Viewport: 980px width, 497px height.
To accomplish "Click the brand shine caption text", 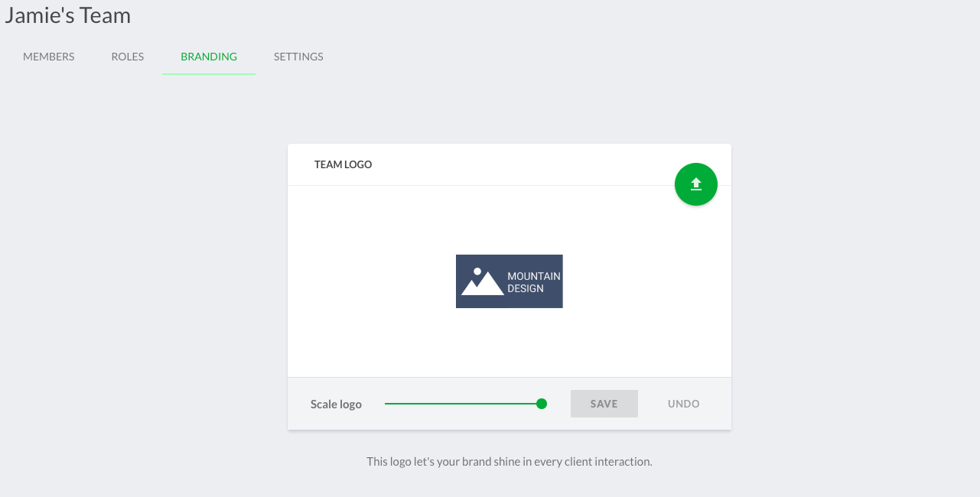I will [x=510, y=462].
